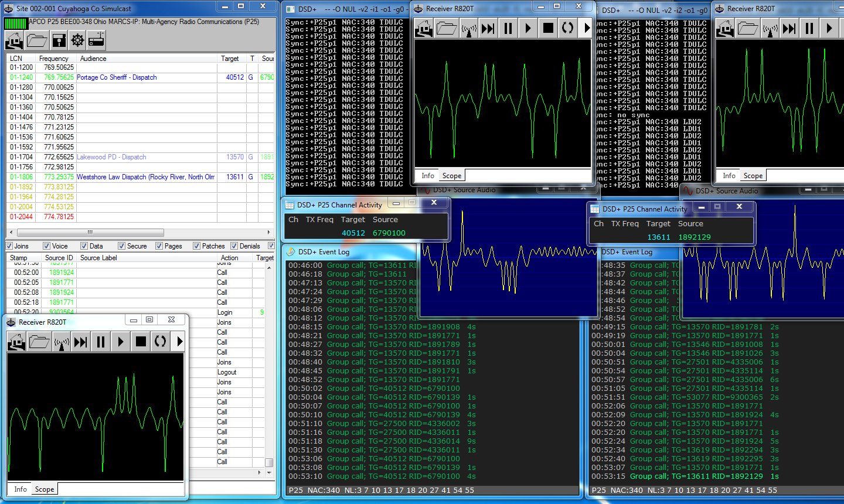Expand toolbar overflow arrow in bottom-left Receiver window
844x504 pixels.
(x=179, y=342)
